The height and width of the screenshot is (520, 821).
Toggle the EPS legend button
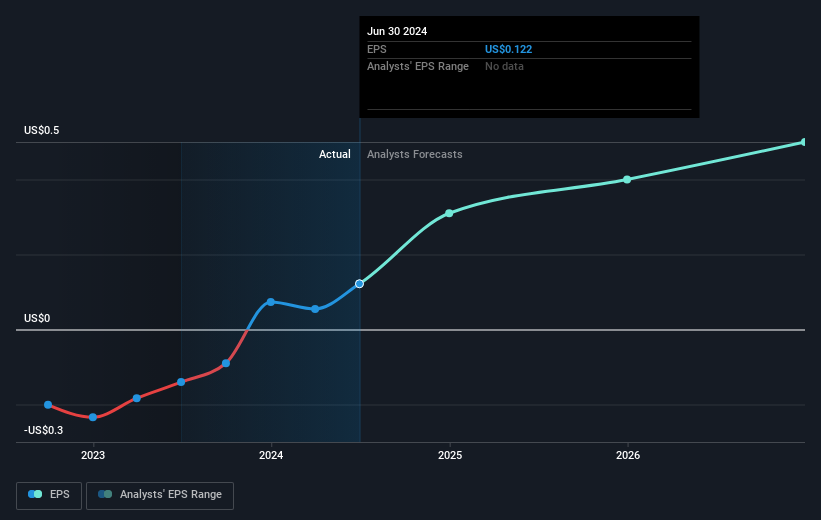pos(49,495)
